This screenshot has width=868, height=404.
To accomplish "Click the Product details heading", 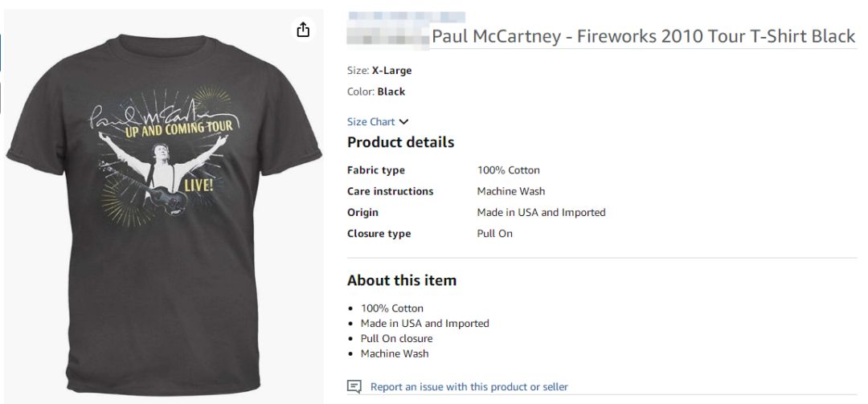I will pos(400,142).
